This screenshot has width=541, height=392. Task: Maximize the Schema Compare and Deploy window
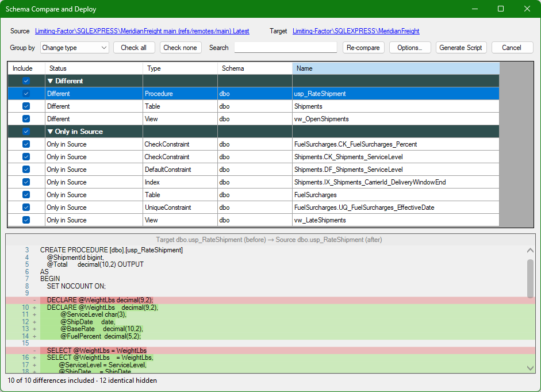point(501,9)
